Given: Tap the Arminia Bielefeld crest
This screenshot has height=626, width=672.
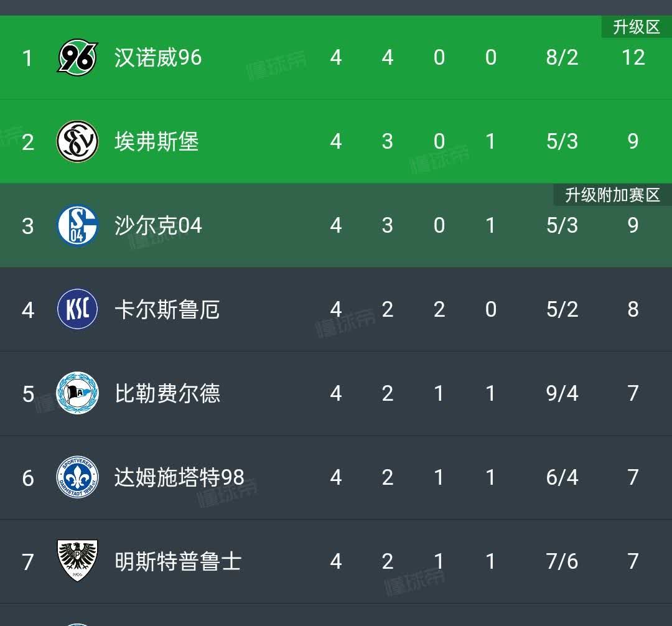Looking at the screenshot, I should click(x=78, y=393).
